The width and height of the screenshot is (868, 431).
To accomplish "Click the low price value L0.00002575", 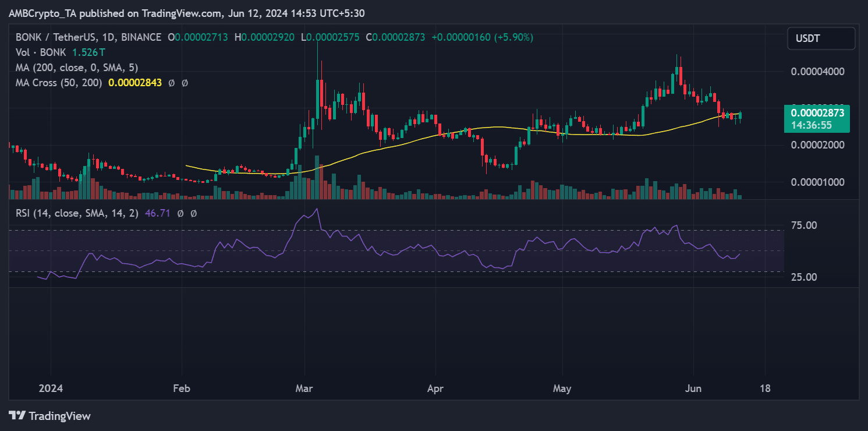I will pos(330,37).
